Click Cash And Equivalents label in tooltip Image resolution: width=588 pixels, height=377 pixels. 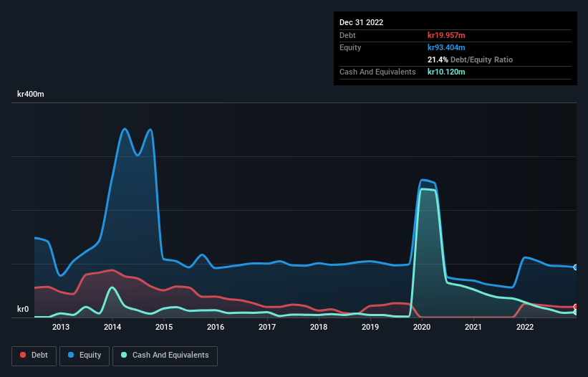(377, 72)
